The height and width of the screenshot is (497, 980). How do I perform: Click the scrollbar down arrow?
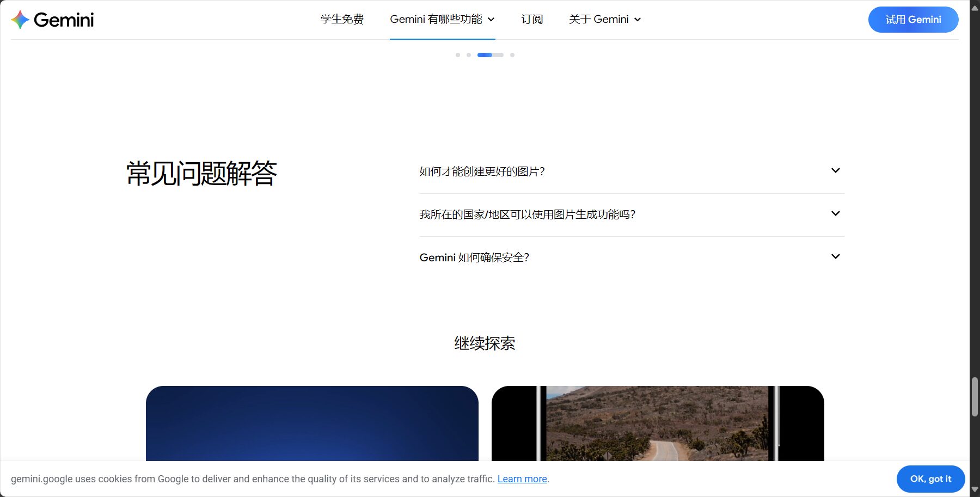tap(975, 490)
